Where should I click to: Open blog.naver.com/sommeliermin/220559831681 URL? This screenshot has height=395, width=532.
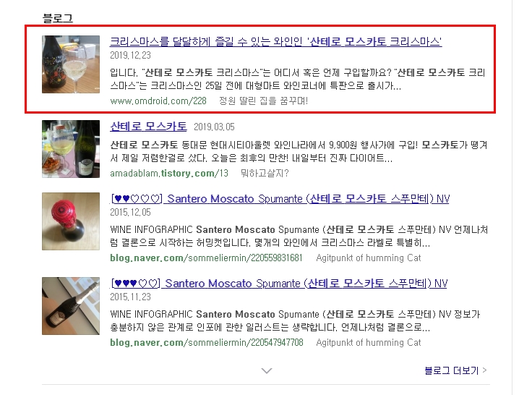[206, 258]
